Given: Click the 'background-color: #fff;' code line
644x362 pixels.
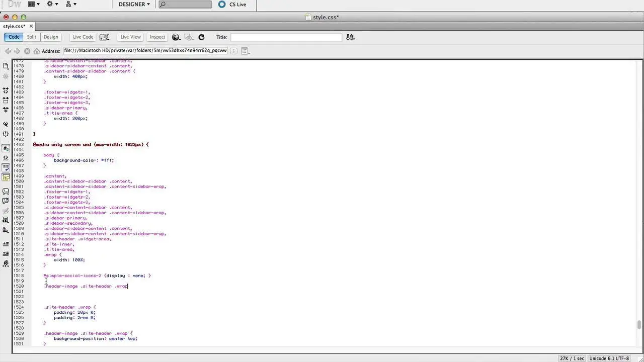Looking at the screenshot, I should pos(84,160).
